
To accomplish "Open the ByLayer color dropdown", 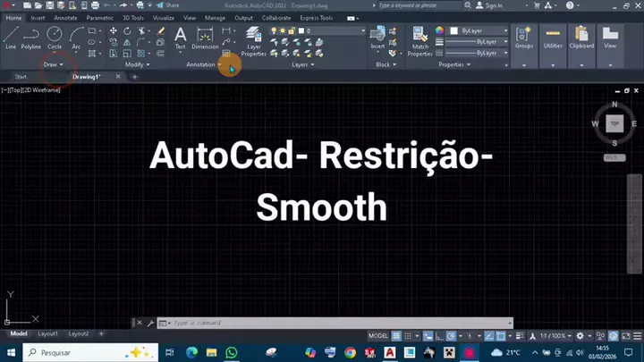I will pos(481,30).
